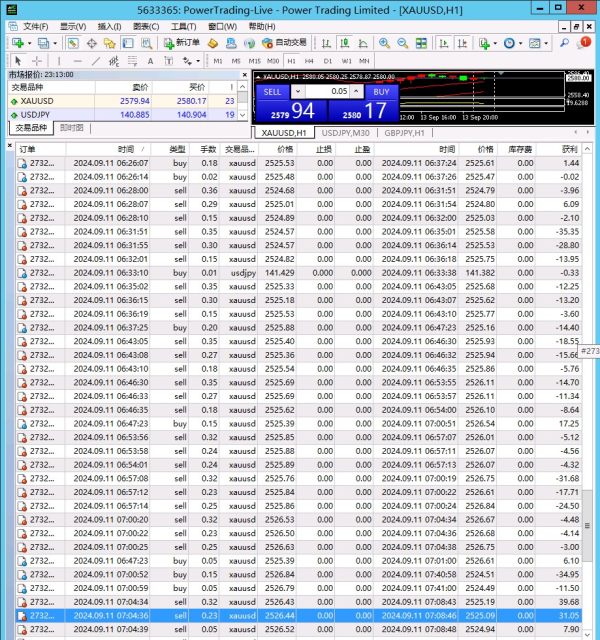600x640 pixels.
Task: Click the globe signal icon
Action: click(249, 43)
